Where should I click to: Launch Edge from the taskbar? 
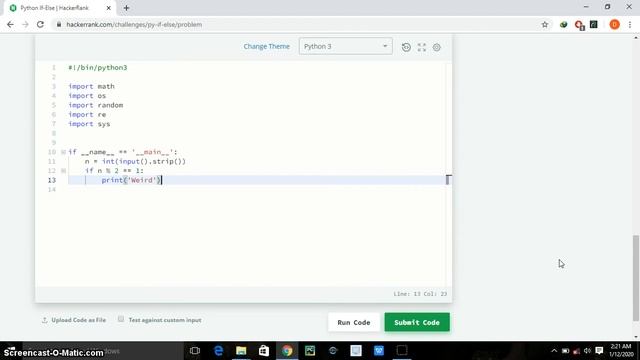pyautogui.click(x=219, y=351)
